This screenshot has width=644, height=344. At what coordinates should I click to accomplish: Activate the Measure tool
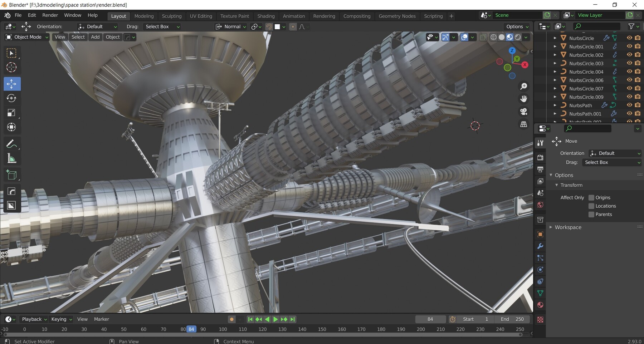tap(12, 158)
